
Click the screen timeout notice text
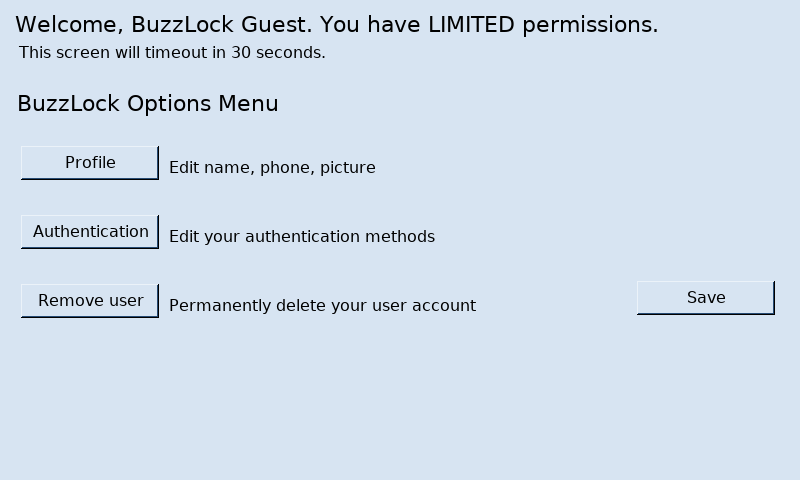coord(172,53)
